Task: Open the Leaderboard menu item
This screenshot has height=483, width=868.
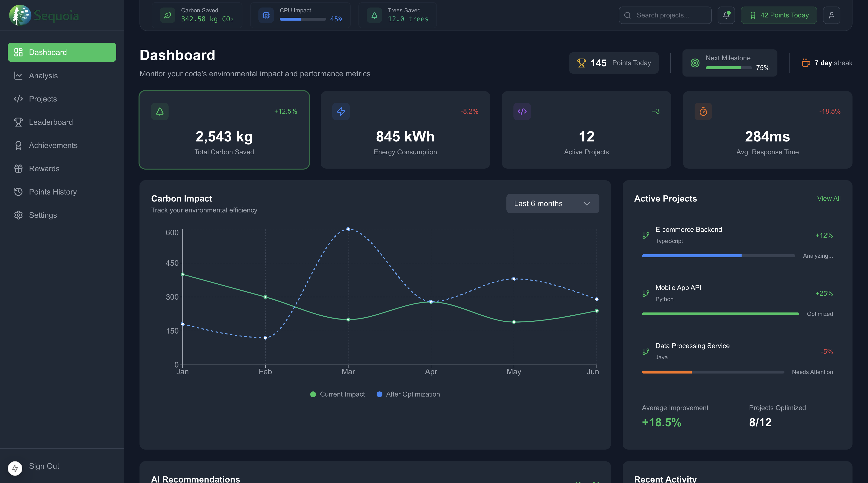Action: pos(51,122)
